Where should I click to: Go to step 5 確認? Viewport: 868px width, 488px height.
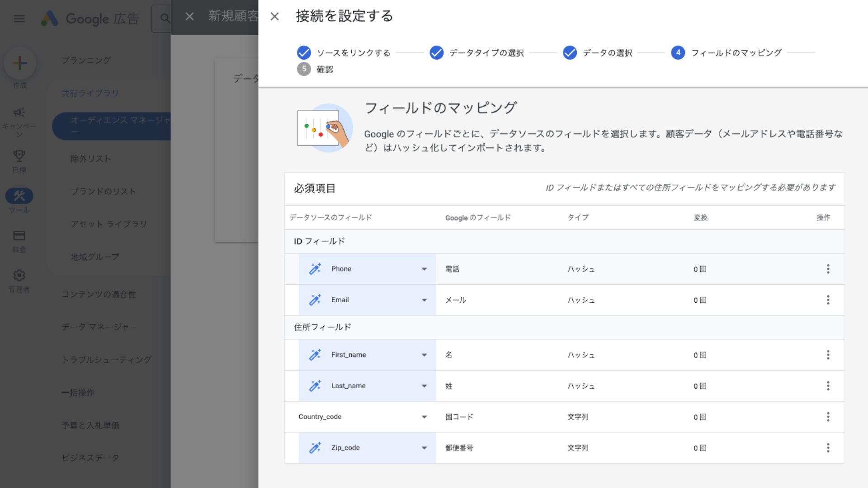pyautogui.click(x=315, y=69)
